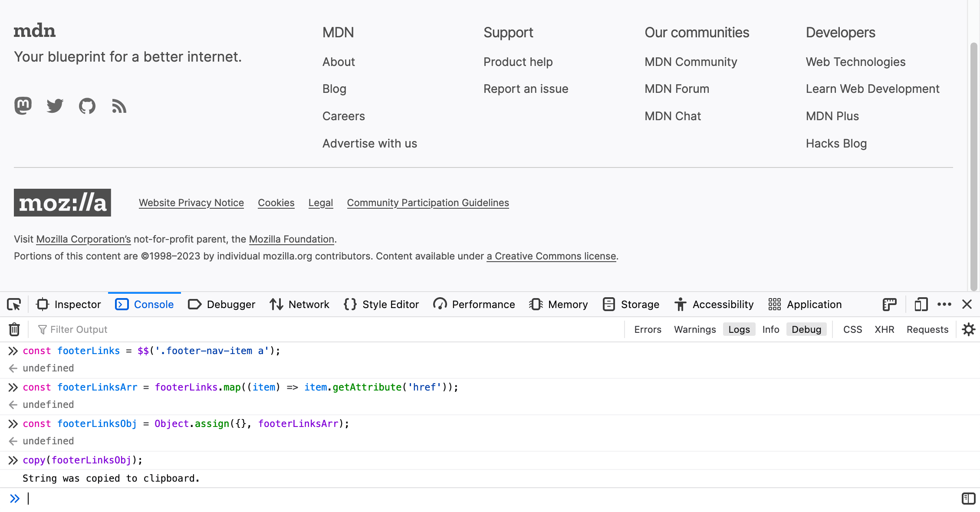Open the Accessibility tab
This screenshot has width=980, height=512.
[x=714, y=305]
